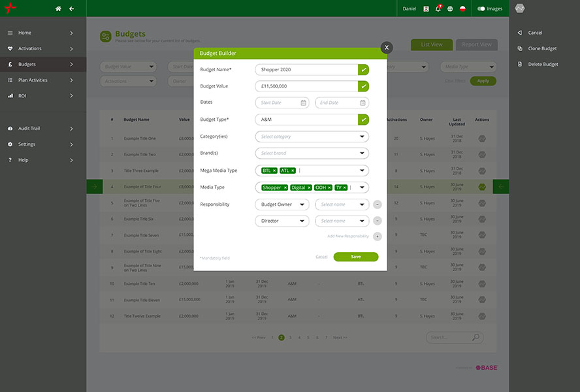Click the Budget Name green checkmark
Screen dimensions: 580x392
point(363,69)
